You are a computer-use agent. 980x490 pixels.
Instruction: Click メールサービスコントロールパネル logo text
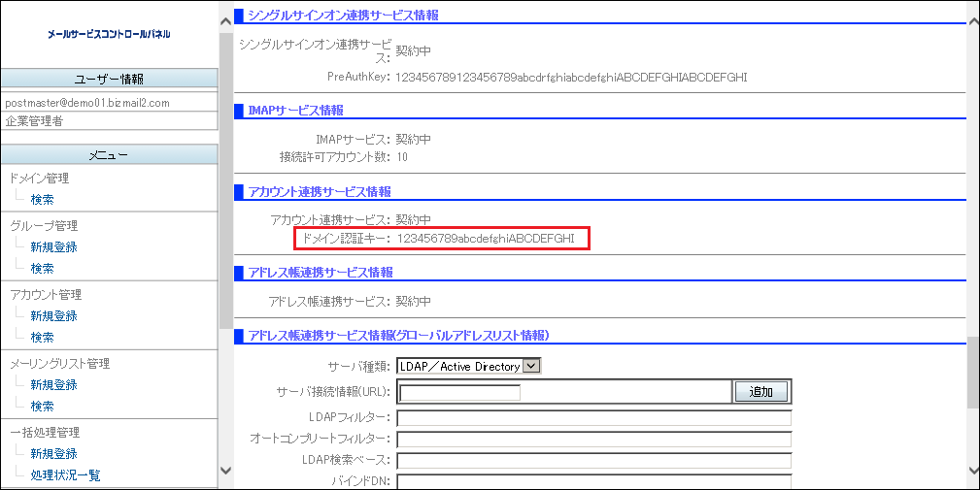pos(109,34)
